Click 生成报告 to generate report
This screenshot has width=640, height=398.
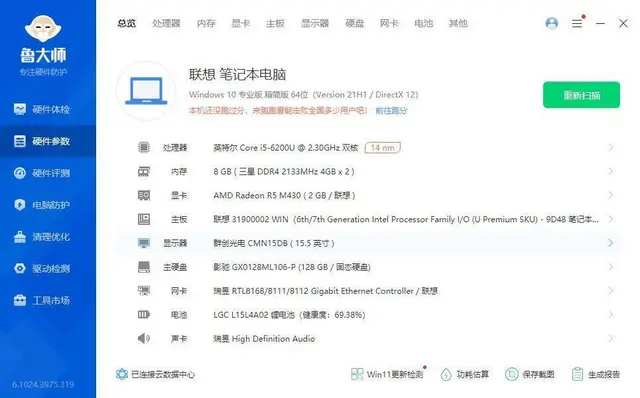pyautogui.click(x=596, y=374)
